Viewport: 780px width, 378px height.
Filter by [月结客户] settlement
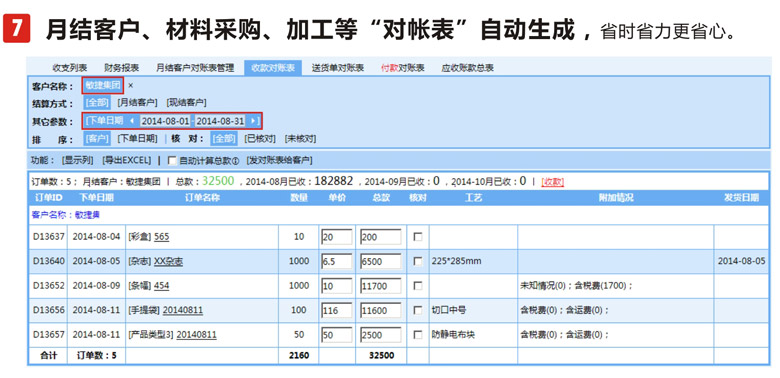(x=137, y=103)
